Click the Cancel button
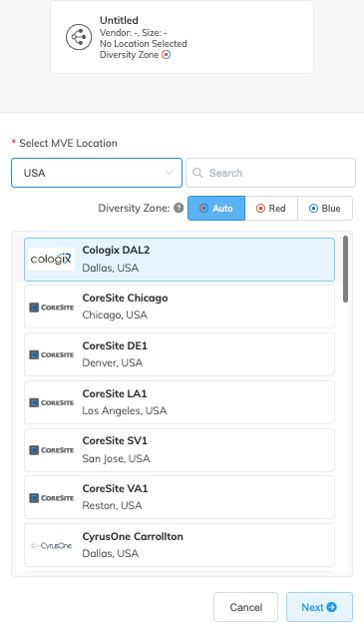Viewport: 364px width, 624px height. pos(245,607)
